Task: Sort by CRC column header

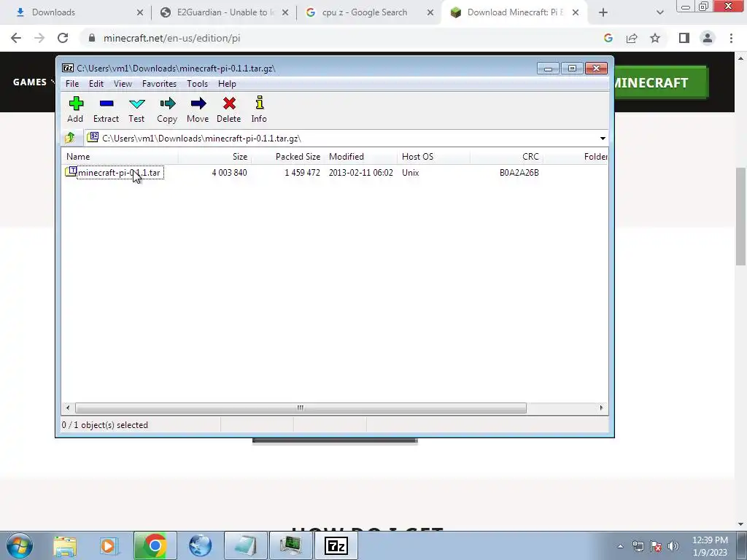Action: click(x=506, y=157)
